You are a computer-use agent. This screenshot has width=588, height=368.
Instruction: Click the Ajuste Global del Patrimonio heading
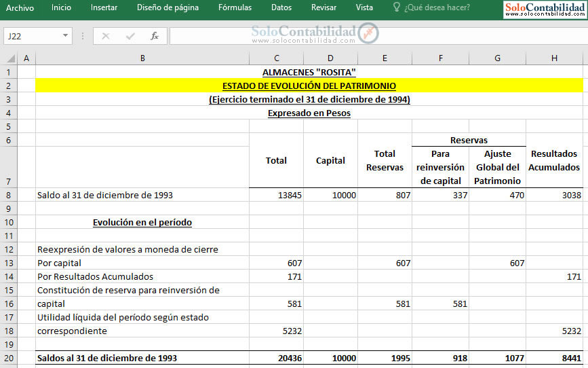(x=497, y=167)
